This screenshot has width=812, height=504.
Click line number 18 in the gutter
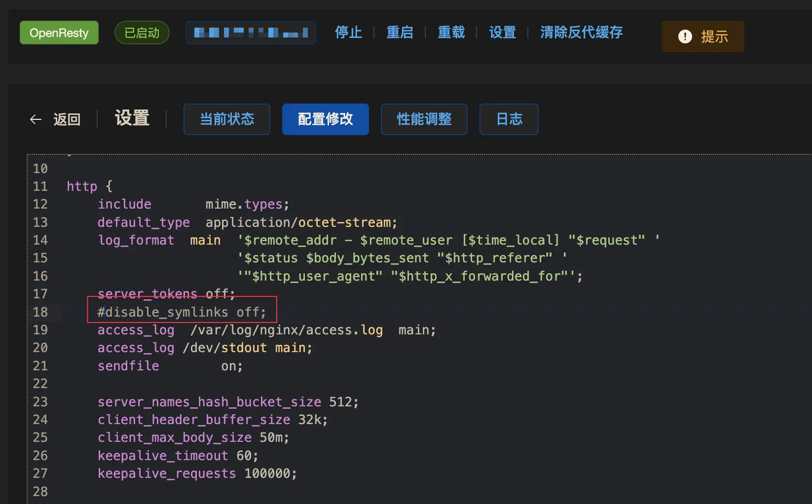[40, 312]
